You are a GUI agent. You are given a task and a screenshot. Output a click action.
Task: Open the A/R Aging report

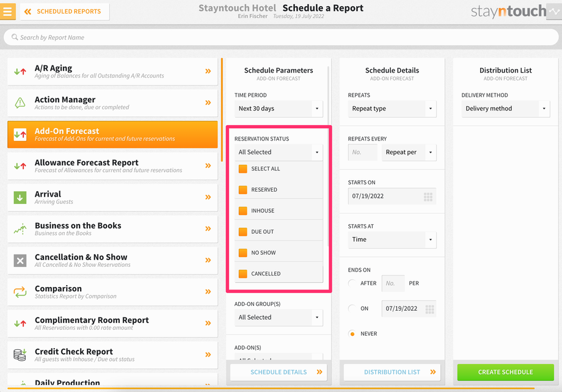(x=112, y=71)
